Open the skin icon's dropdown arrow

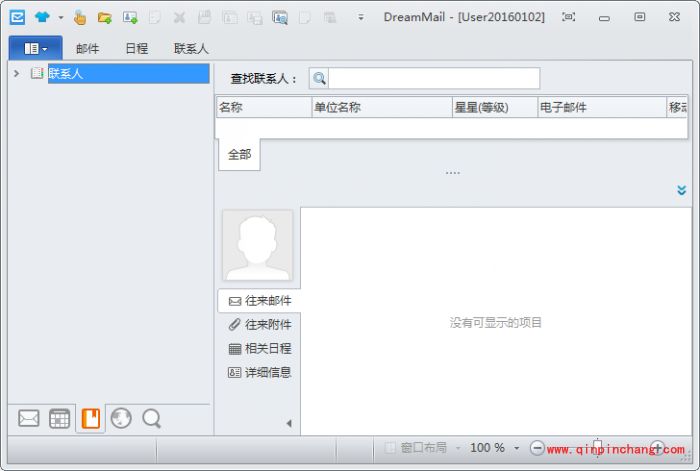[61, 18]
